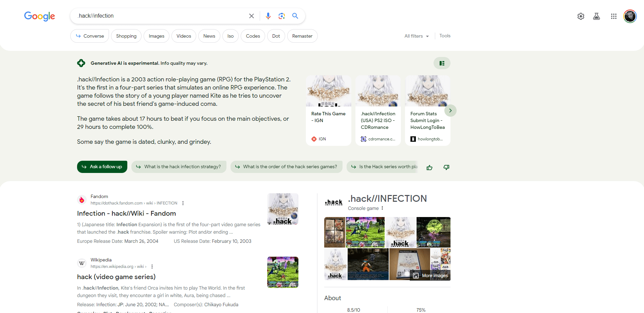Open your Google account profile picture
Viewport: 644px width, 313px height.
[630, 16]
